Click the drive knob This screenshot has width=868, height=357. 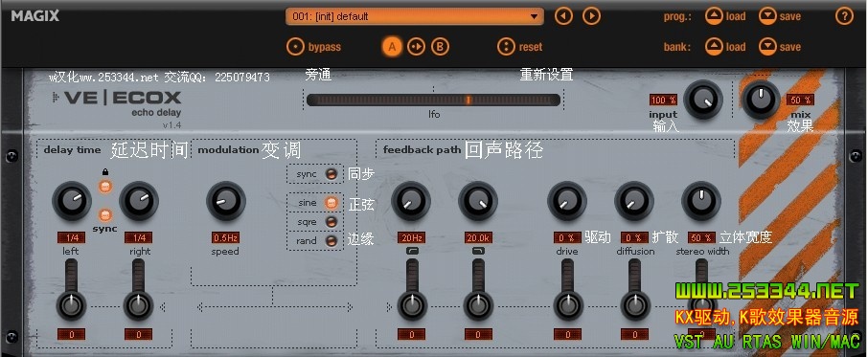point(567,201)
